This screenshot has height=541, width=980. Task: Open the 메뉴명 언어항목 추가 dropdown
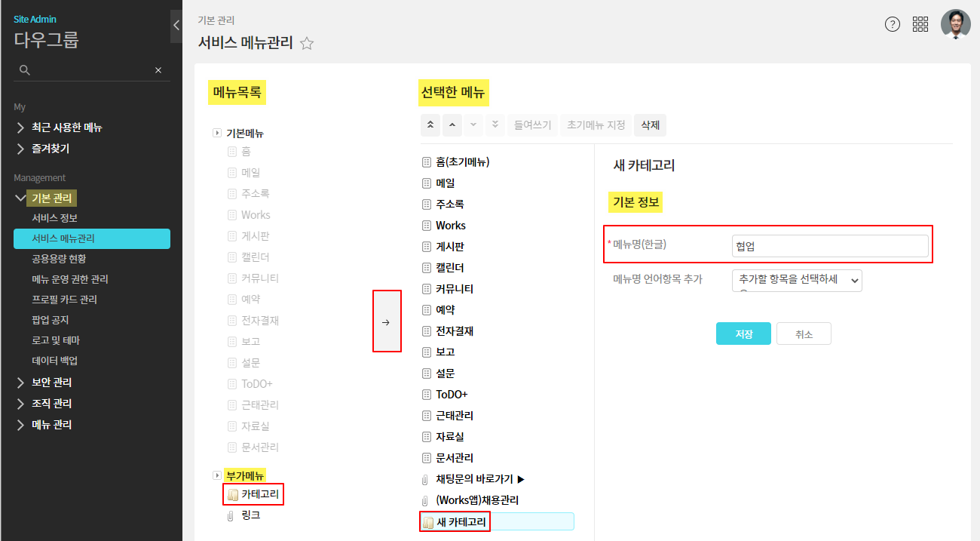point(796,280)
